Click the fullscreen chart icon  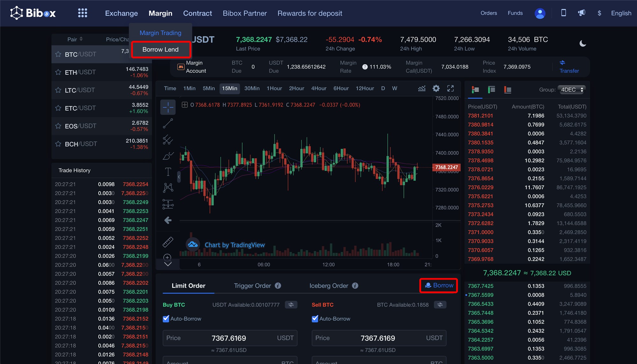click(450, 88)
